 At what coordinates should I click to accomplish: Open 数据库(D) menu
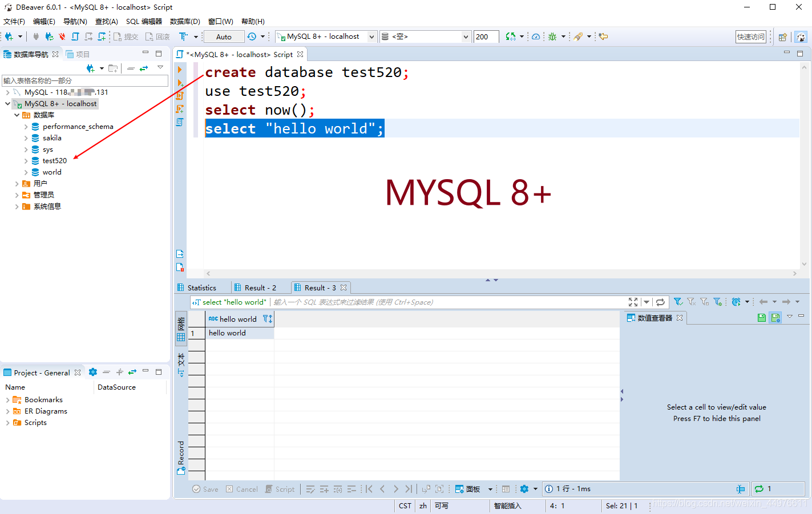pyautogui.click(x=185, y=21)
